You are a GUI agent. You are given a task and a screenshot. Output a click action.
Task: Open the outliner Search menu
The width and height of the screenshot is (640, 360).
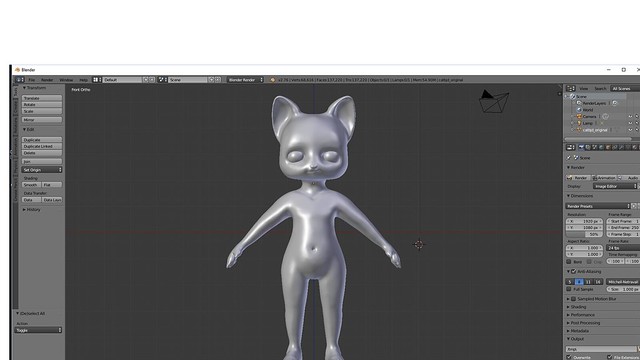(x=600, y=89)
